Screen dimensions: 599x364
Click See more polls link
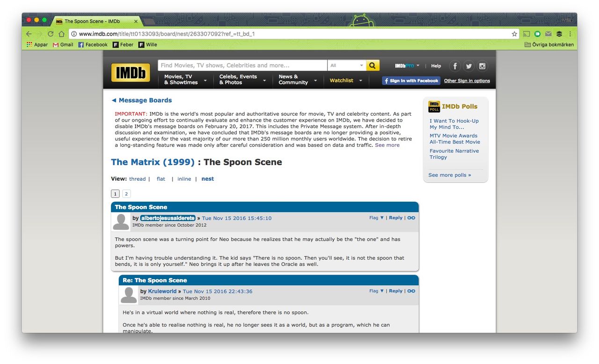pos(450,175)
